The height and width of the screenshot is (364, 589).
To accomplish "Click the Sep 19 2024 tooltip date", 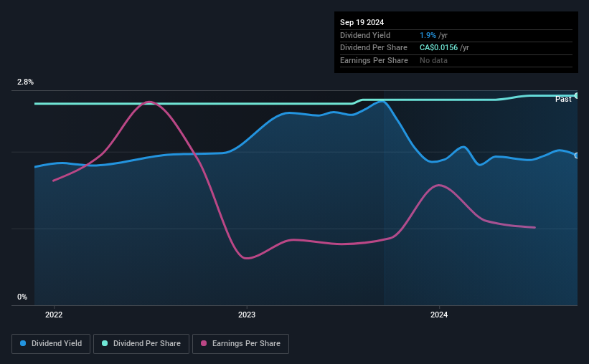I will [x=362, y=22].
